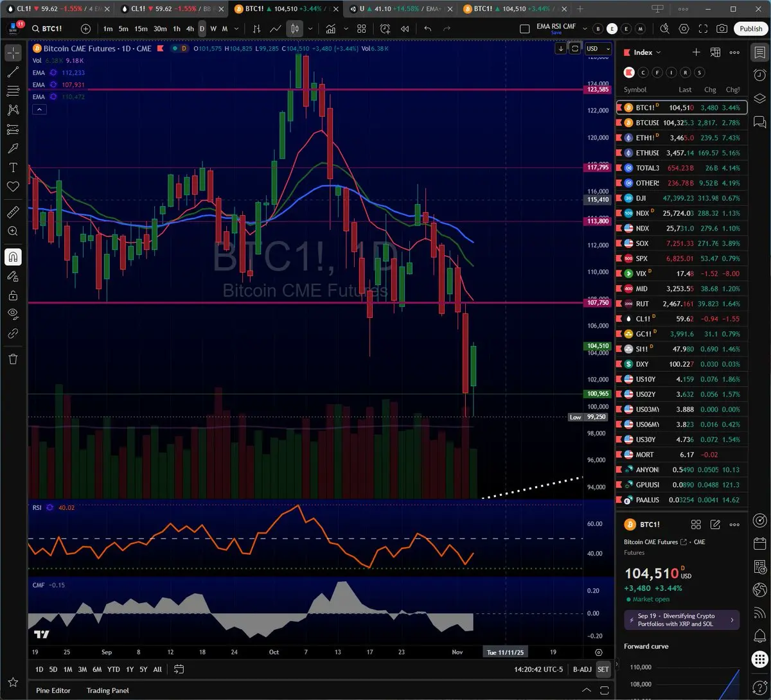Image resolution: width=771 pixels, height=700 pixels.
Task: Select the 1m timeframe
Action: (108, 29)
